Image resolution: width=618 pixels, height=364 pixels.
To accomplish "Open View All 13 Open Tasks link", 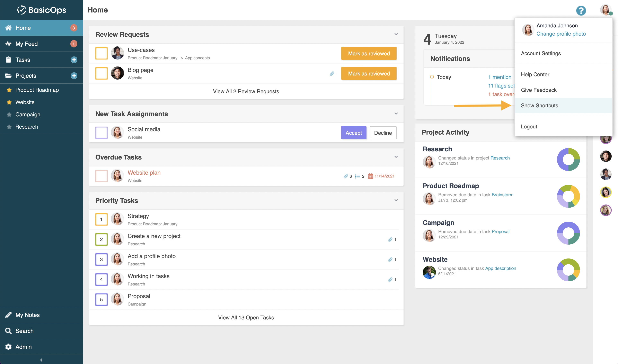I will click(x=246, y=317).
